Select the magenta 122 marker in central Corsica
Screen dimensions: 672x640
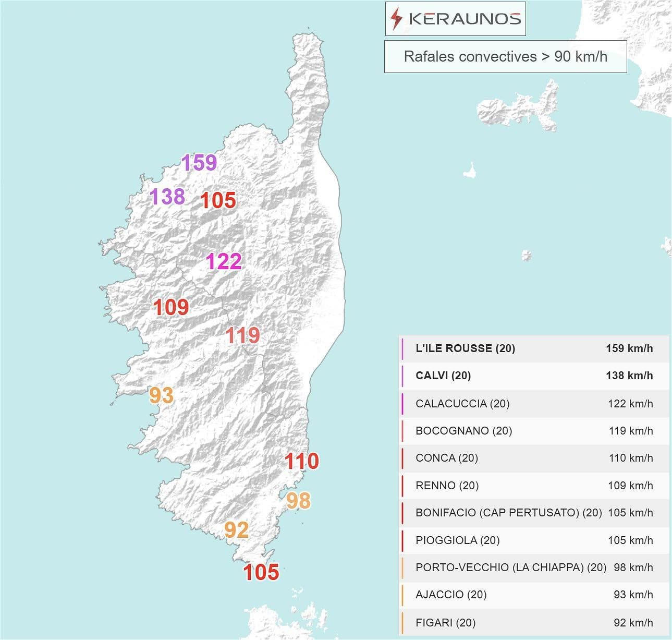224,261
